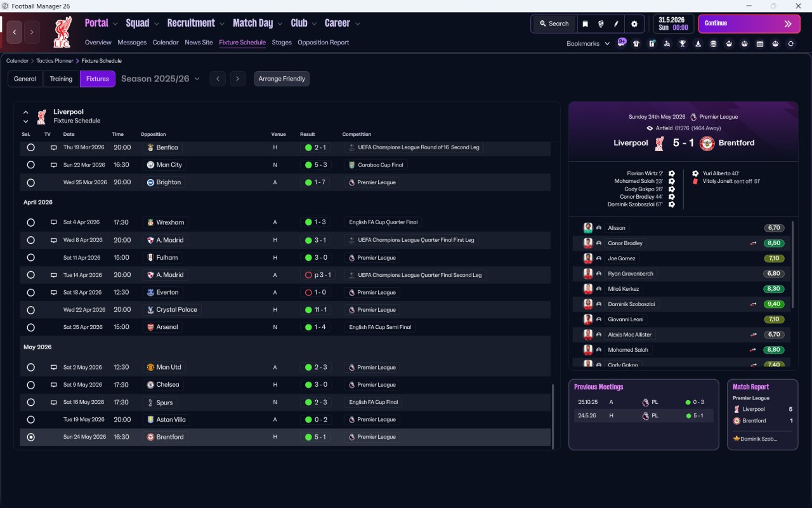Click the pencil edit icon in top bar
812x508 pixels.
(616, 23)
